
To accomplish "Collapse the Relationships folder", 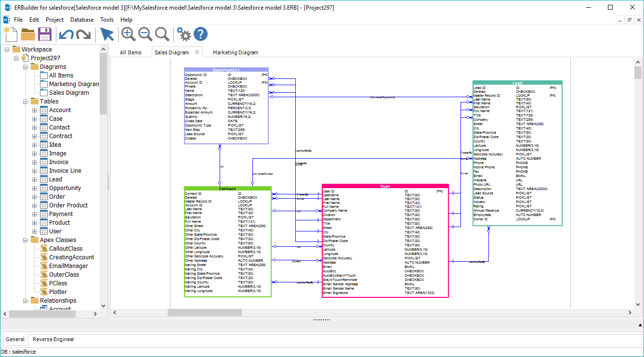I will [x=25, y=301].
